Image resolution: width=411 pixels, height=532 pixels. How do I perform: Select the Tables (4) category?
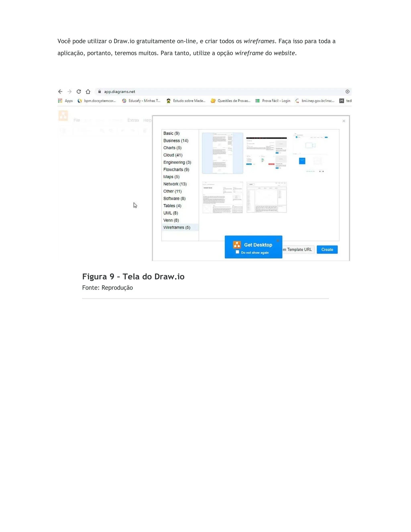point(180,206)
